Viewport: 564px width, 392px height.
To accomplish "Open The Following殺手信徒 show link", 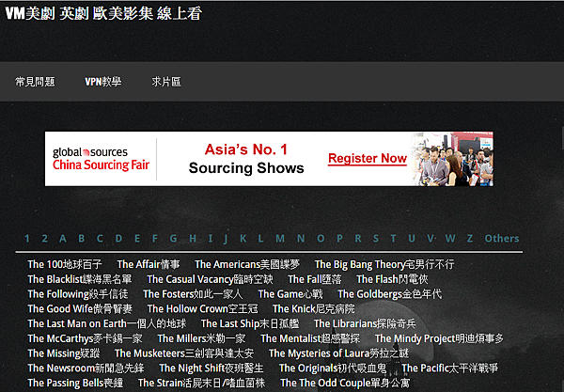I will (78, 294).
